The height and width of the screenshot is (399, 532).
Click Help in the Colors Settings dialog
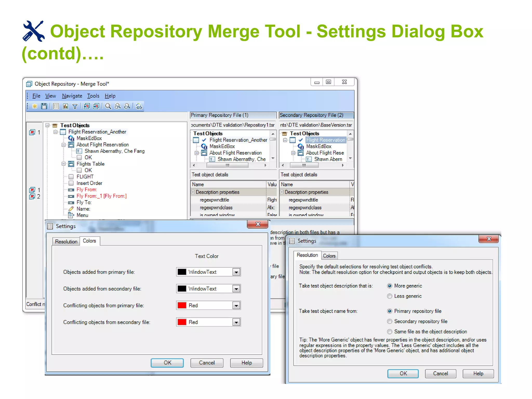pyautogui.click(x=247, y=363)
